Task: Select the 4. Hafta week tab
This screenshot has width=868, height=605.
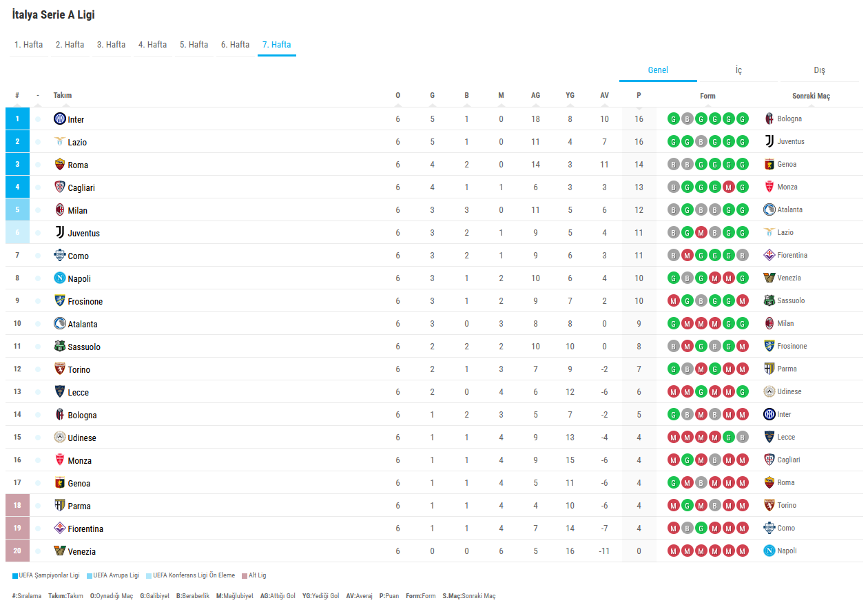Action: pos(152,45)
